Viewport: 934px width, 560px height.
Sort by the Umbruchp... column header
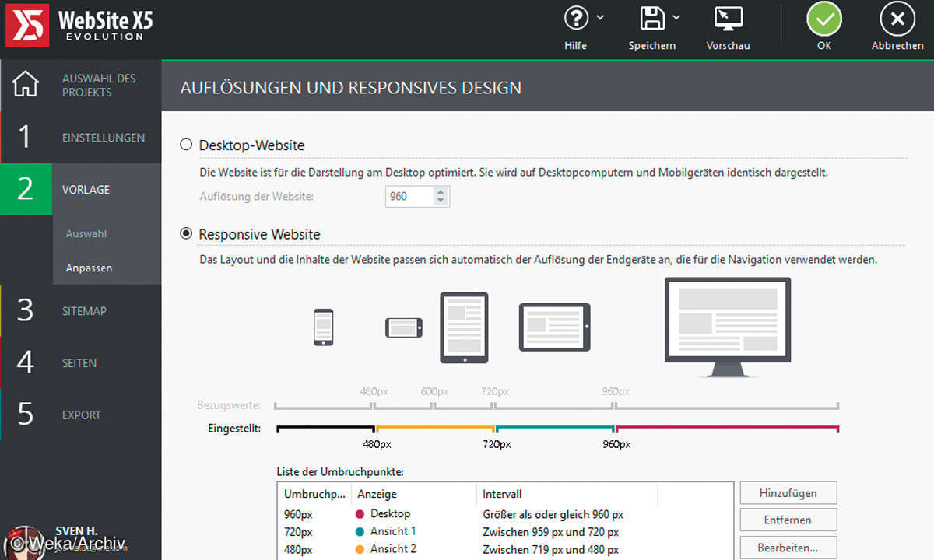[x=314, y=494]
